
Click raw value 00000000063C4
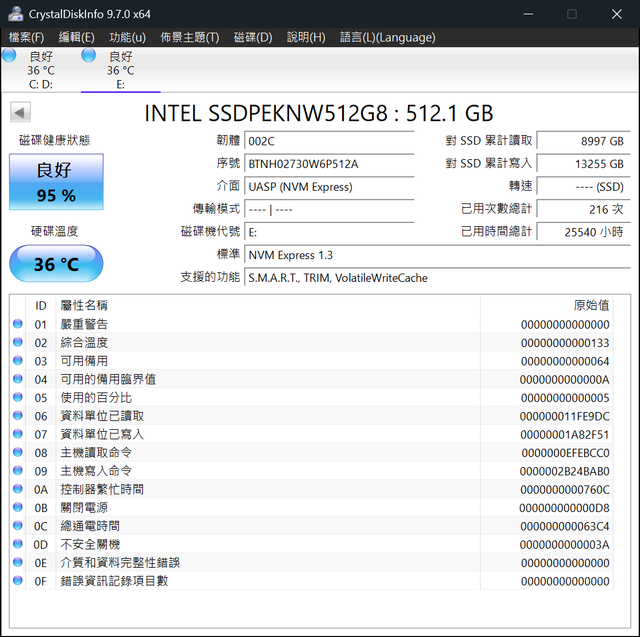pos(565,526)
